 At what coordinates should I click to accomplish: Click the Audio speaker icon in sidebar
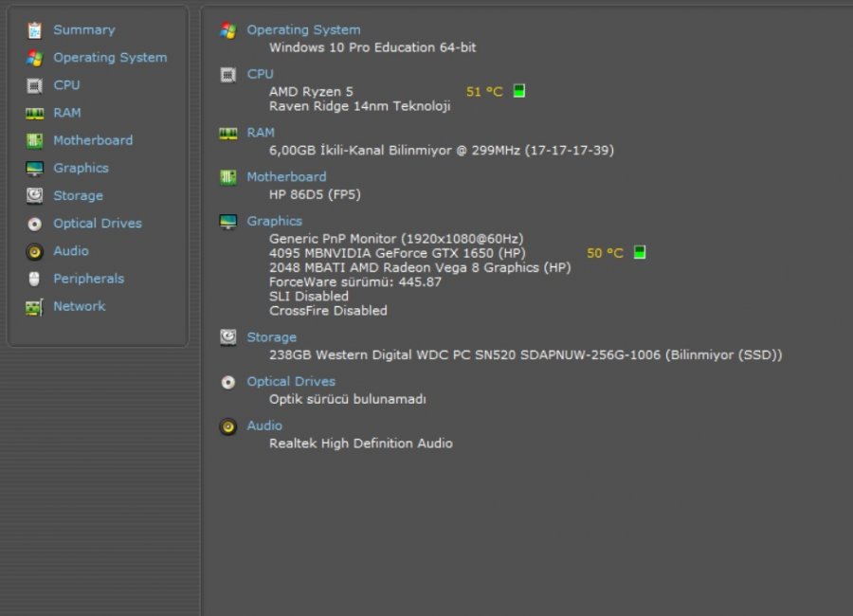click(34, 251)
